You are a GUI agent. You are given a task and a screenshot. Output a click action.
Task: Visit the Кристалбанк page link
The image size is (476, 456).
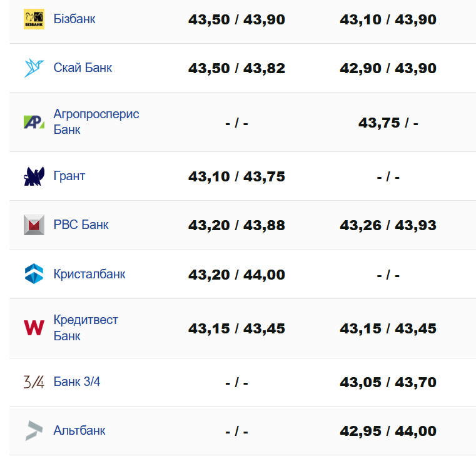point(89,274)
